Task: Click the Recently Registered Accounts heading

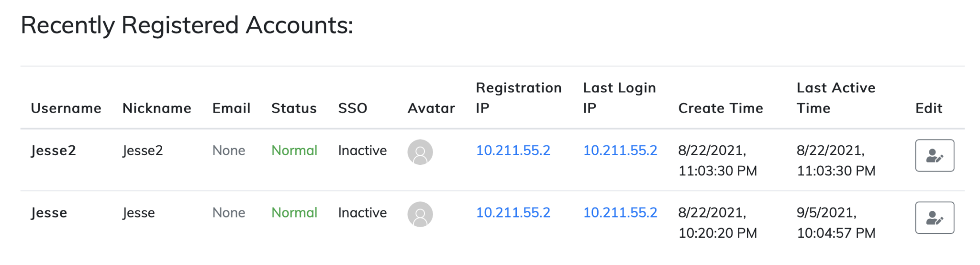Action: coord(187,25)
